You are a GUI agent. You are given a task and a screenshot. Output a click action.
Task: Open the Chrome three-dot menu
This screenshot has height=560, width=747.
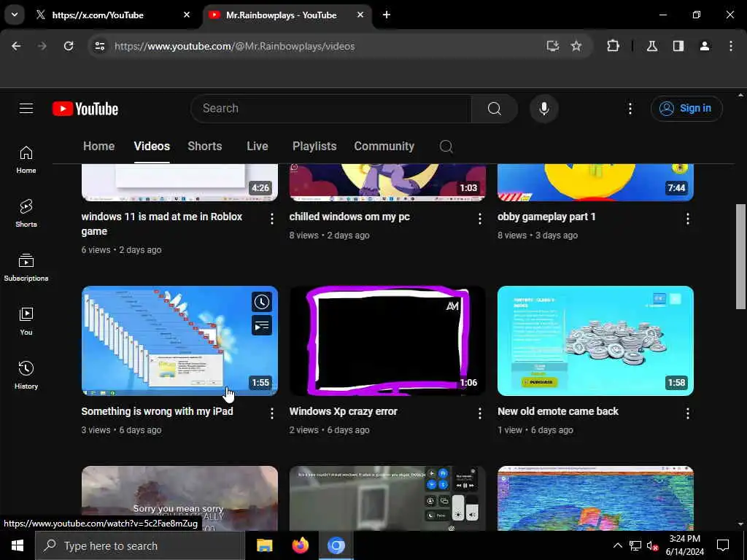(731, 46)
